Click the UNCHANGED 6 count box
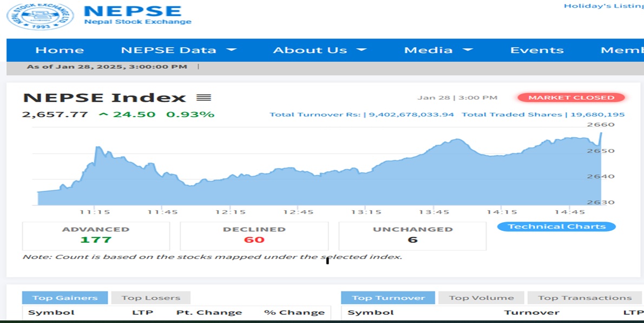 pyautogui.click(x=413, y=236)
